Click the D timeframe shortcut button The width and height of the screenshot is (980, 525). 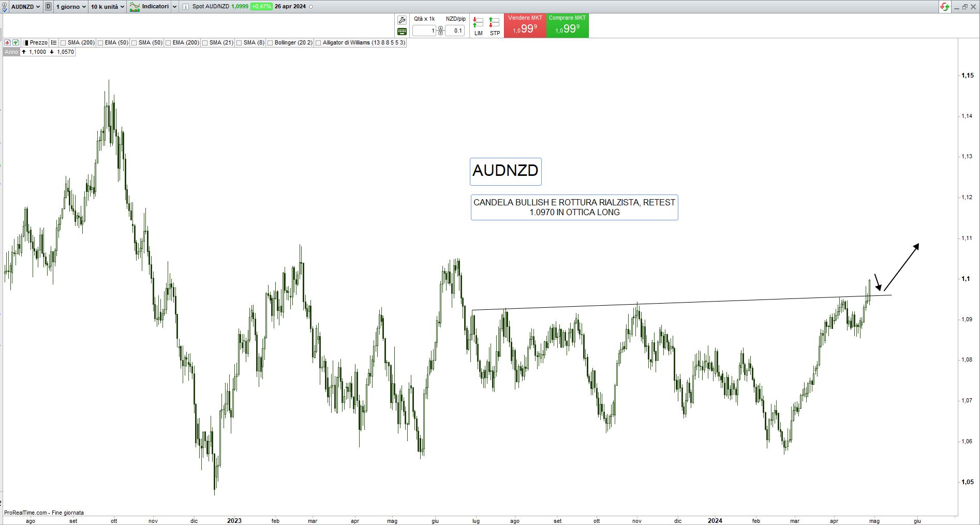[x=49, y=7]
